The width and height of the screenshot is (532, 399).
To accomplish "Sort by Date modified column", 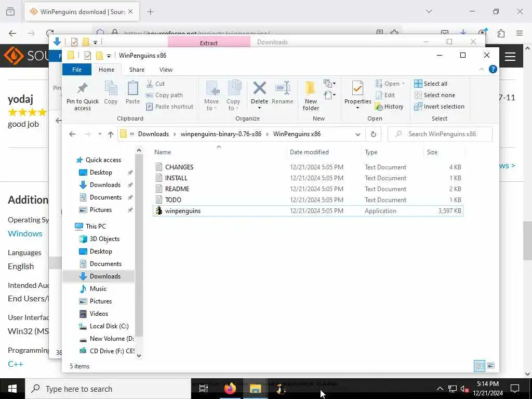I will (309, 152).
